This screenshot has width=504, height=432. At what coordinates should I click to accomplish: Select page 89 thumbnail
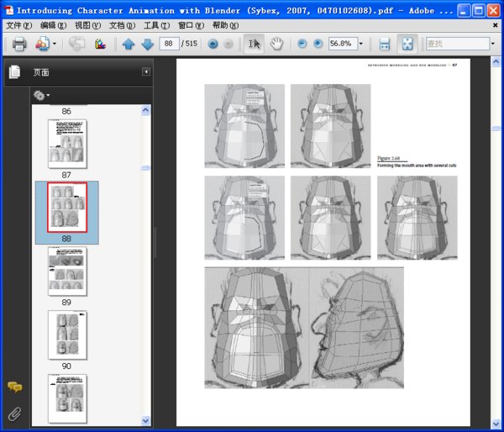click(x=67, y=271)
